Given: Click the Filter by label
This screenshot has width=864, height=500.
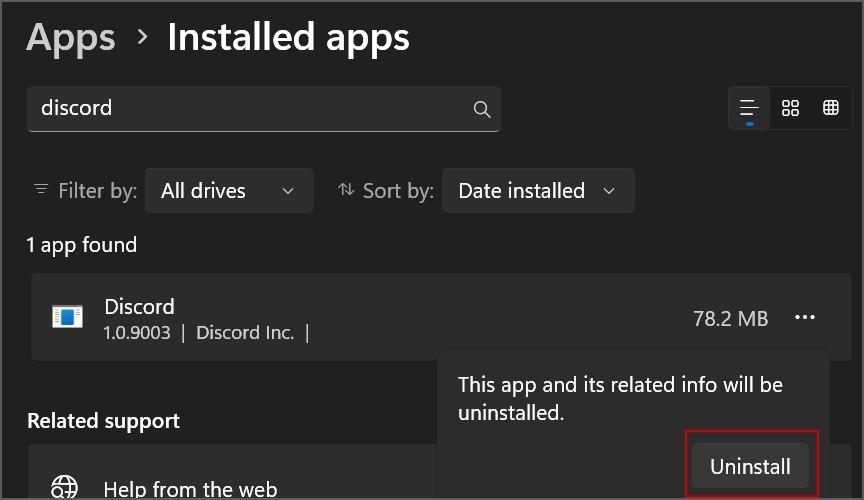Looking at the screenshot, I should tap(98, 191).
